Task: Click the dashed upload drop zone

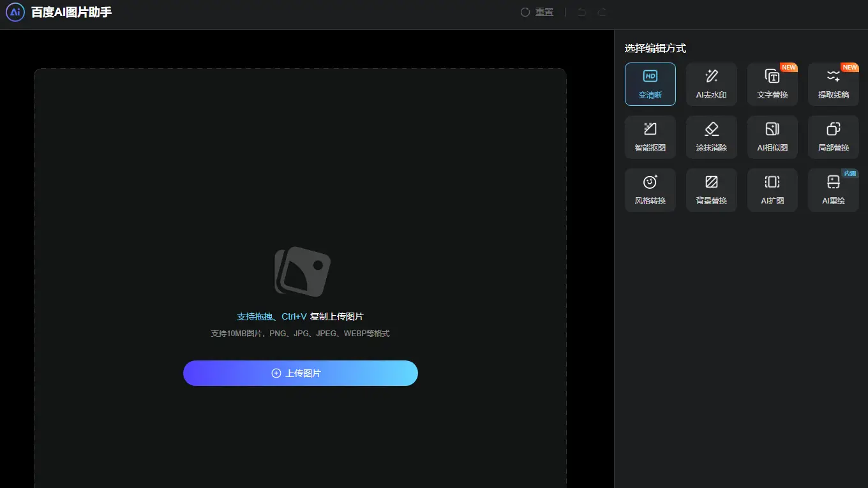Action: pos(301,191)
